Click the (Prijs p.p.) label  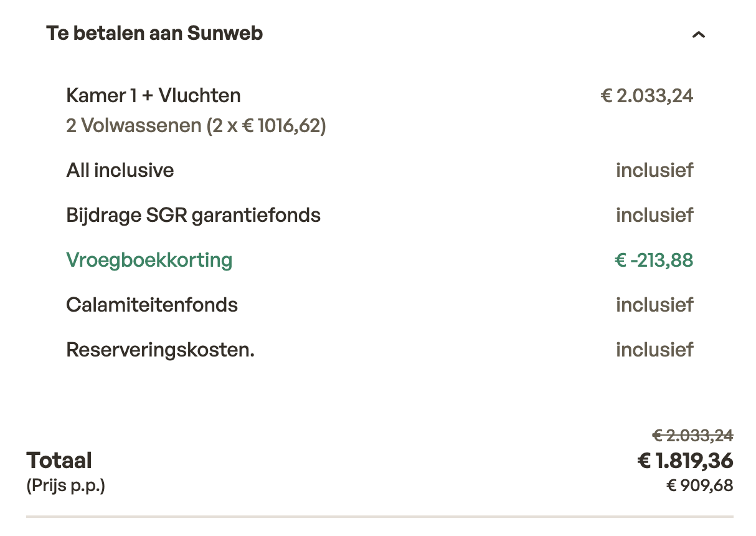point(65,485)
